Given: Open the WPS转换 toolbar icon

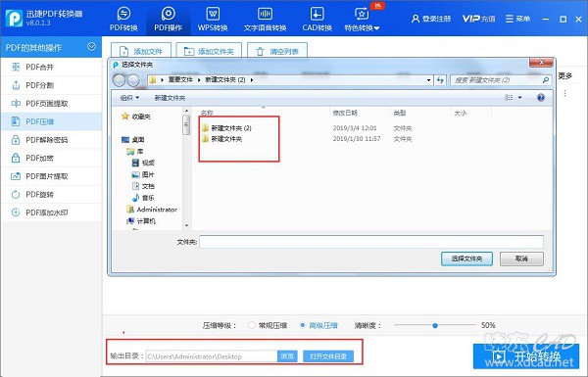Looking at the screenshot, I should tap(213, 19).
